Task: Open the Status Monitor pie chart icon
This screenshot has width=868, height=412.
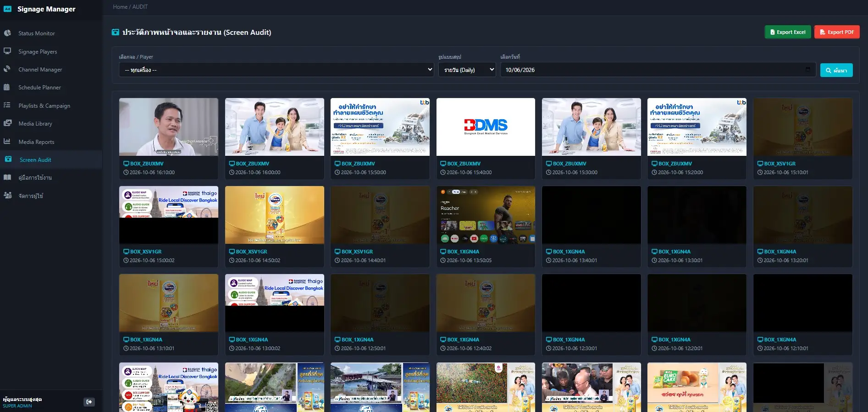Action: (7, 33)
